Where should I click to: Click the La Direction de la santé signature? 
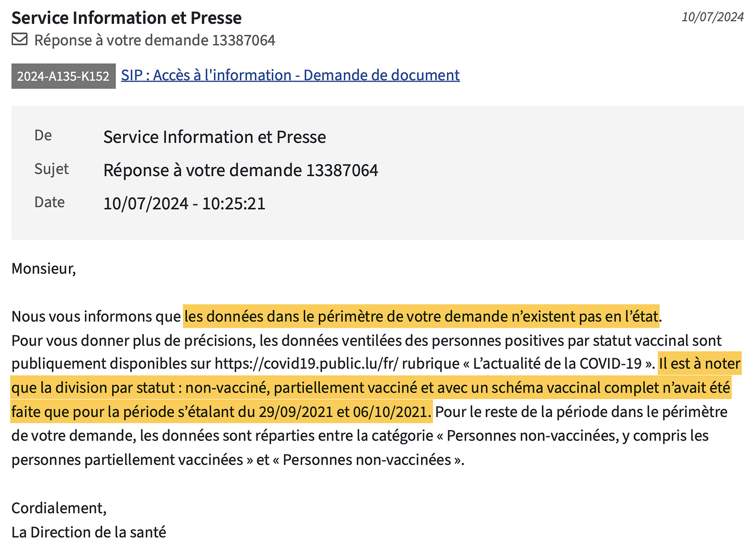coord(89,532)
